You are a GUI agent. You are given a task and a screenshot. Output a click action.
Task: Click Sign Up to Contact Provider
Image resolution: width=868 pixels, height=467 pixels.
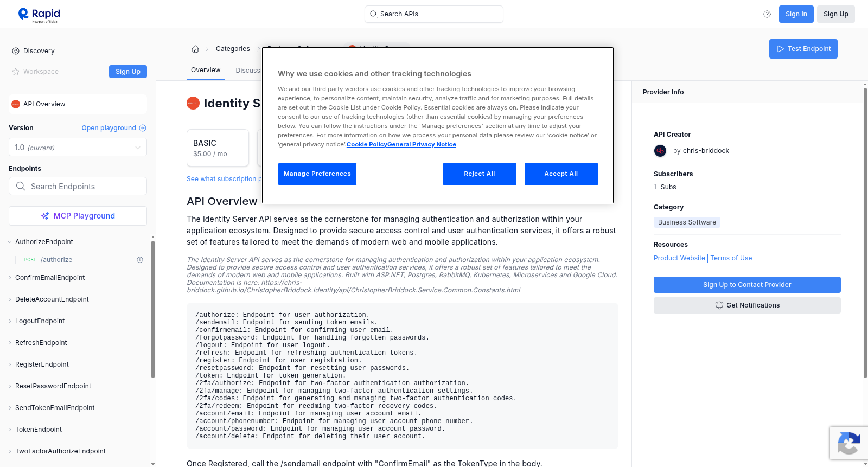click(x=747, y=285)
